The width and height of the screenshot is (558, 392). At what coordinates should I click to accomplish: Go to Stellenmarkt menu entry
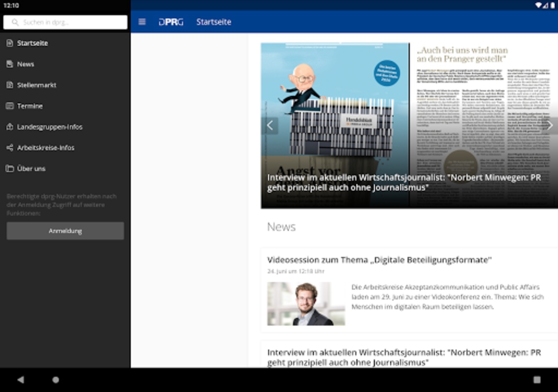[65, 85]
